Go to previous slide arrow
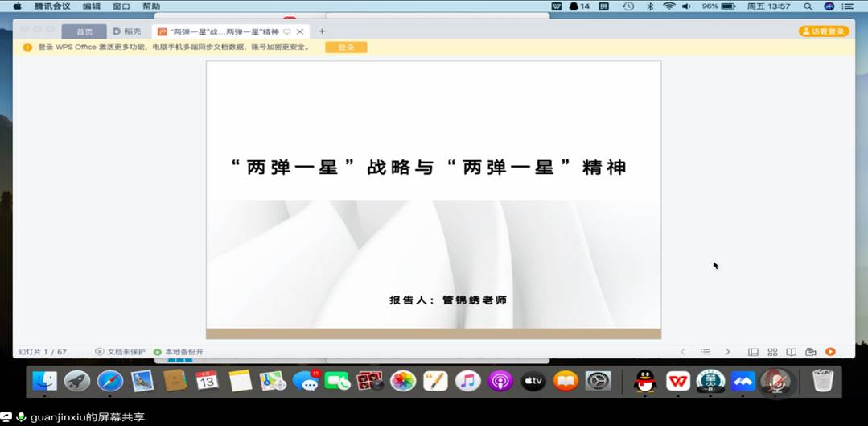 pos(683,352)
